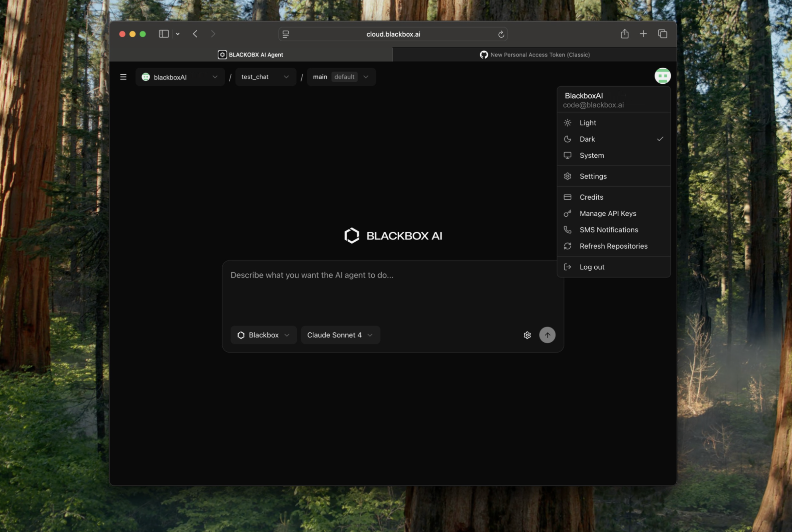Expand the Blackbox agent selector
The width and height of the screenshot is (792, 532).
click(x=263, y=335)
